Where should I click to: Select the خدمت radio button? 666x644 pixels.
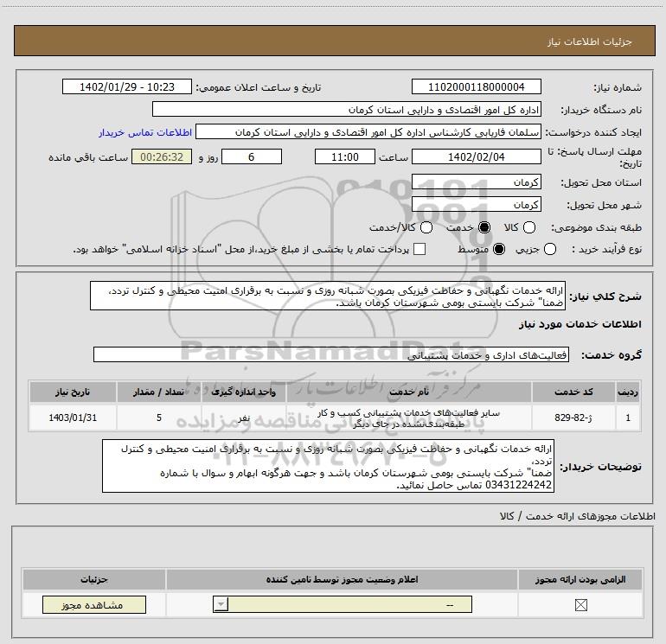[484, 227]
